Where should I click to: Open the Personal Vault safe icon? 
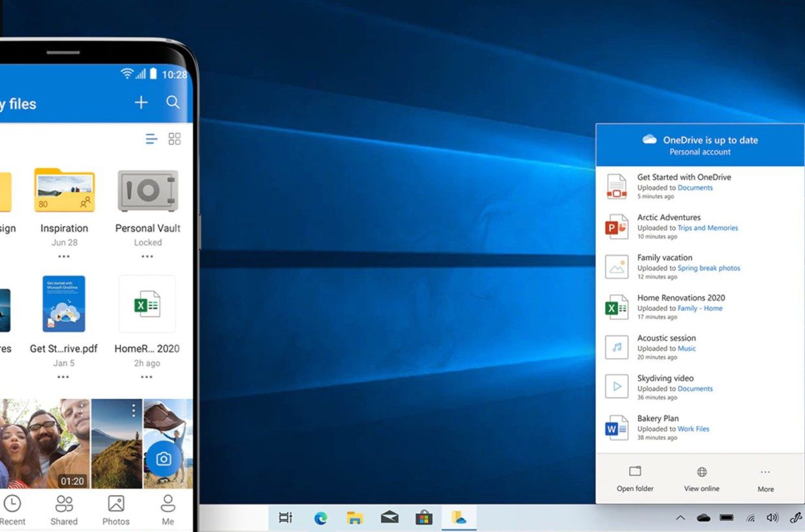click(x=147, y=191)
